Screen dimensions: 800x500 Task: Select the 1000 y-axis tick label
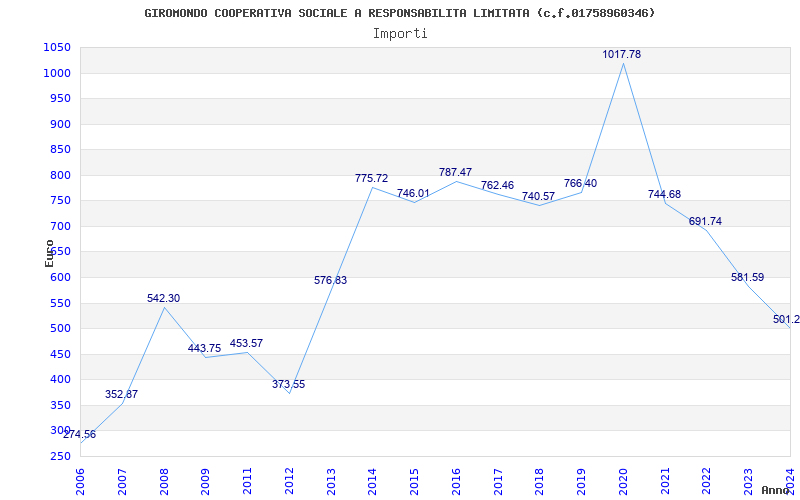(x=57, y=73)
